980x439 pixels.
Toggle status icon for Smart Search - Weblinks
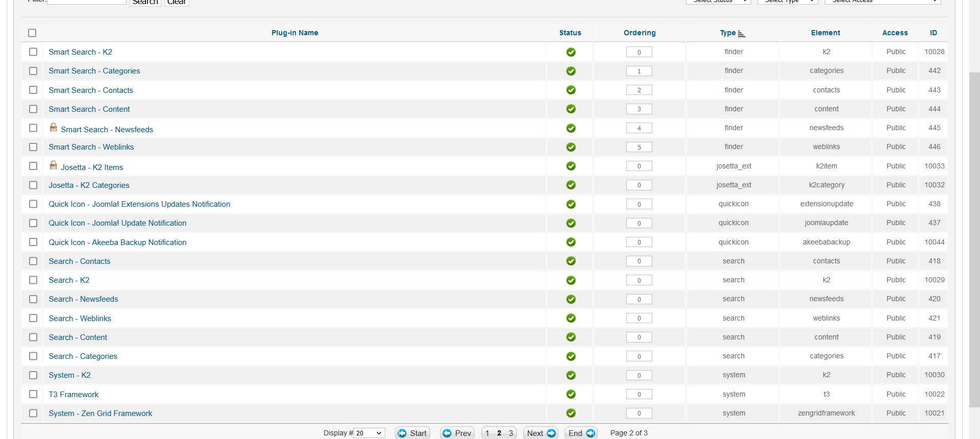pos(571,147)
